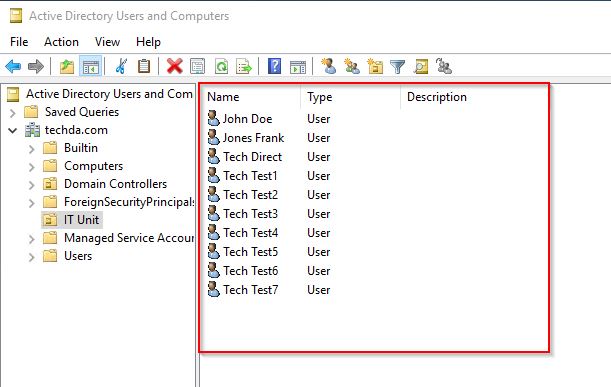Select techda.com in the tree
The width and height of the screenshot is (611, 387).
(76, 130)
